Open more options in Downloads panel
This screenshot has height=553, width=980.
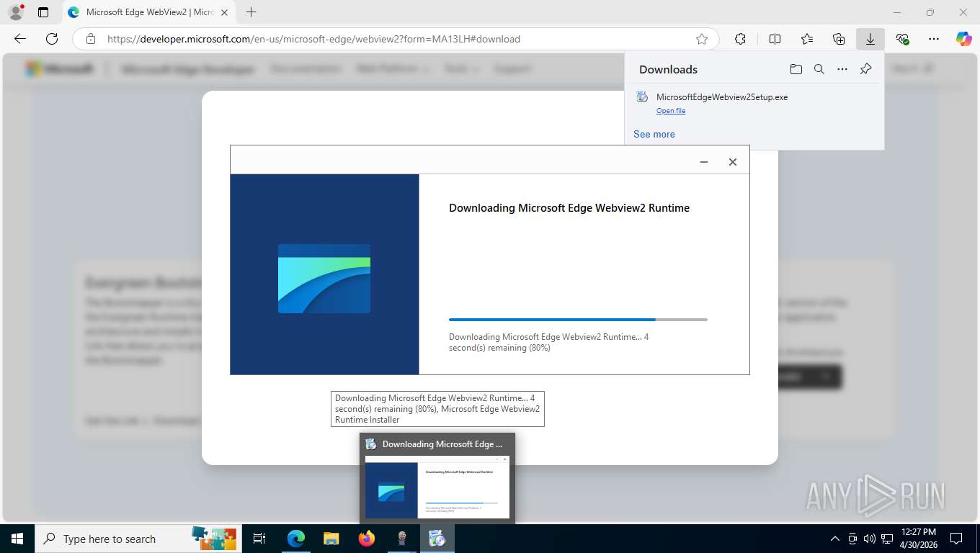point(842,69)
